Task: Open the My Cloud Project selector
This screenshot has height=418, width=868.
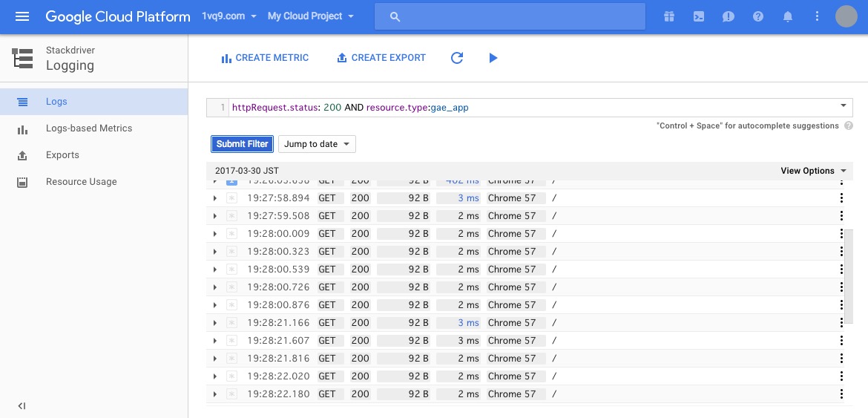Action: coord(311,16)
